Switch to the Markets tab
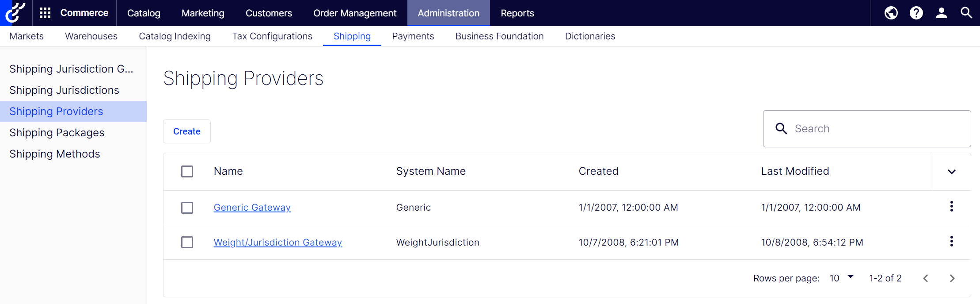The width and height of the screenshot is (980, 304). (27, 36)
